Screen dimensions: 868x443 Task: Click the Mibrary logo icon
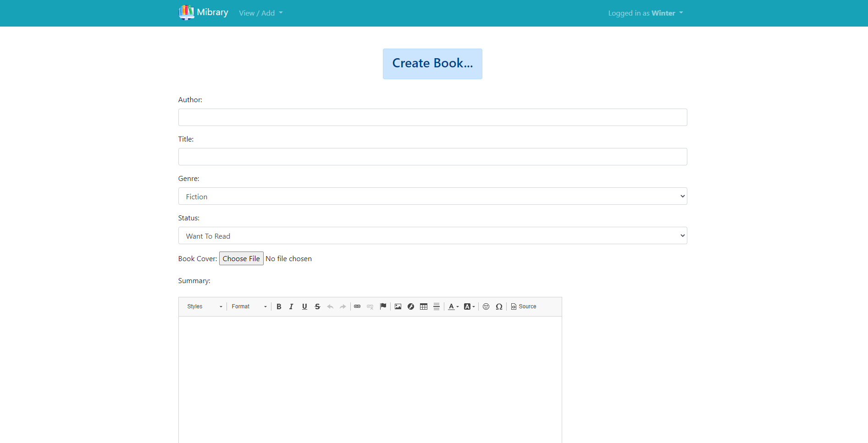[x=186, y=12]
